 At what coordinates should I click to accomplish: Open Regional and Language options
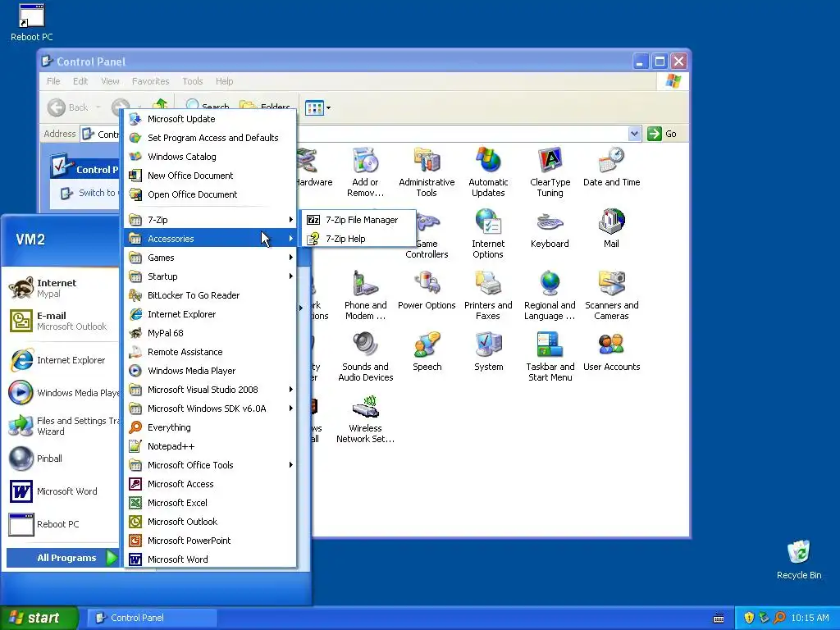pyautogui.click(x=550, y=295)
